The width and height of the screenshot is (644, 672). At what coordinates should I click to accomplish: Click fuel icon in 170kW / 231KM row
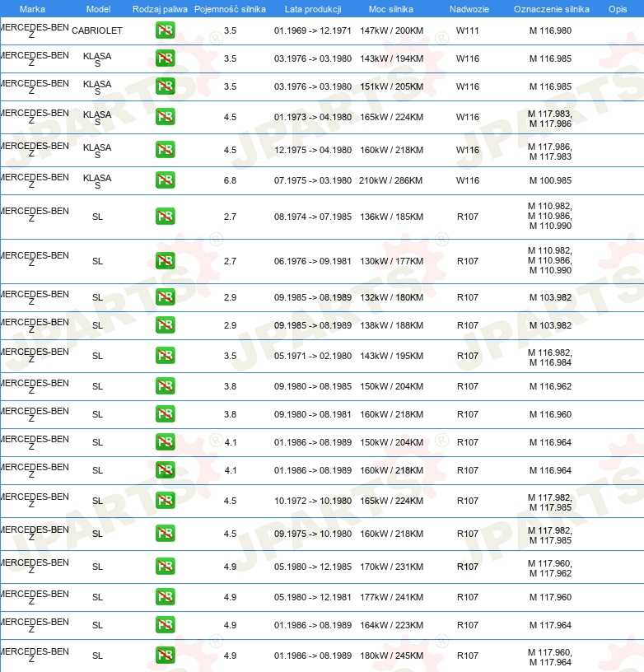tap(165, 566)
